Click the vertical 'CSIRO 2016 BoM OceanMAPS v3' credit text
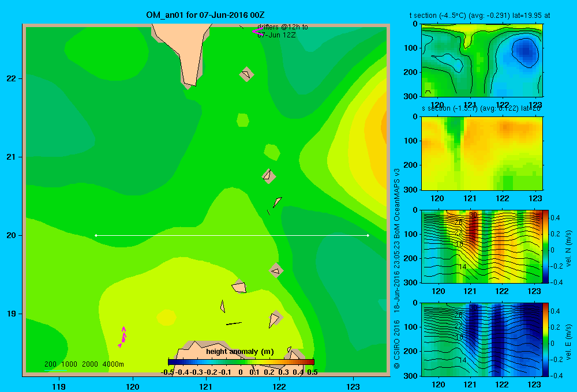 [397, 269]
